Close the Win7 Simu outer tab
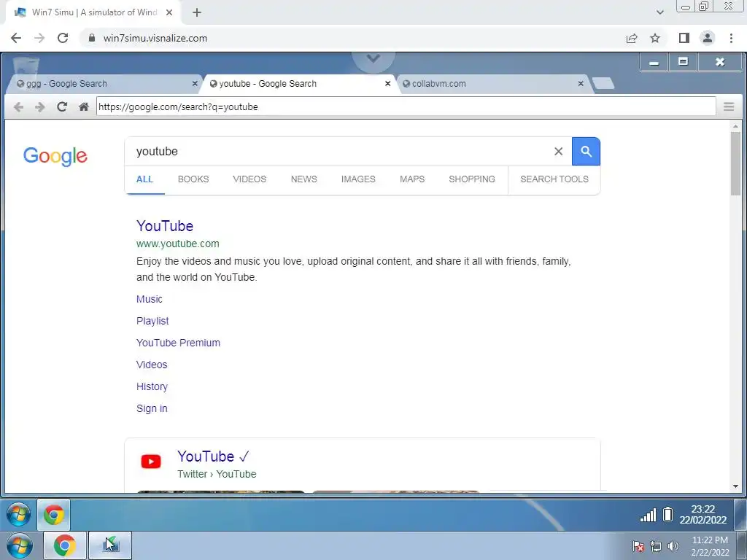747x560 pixels. [169, 12]
